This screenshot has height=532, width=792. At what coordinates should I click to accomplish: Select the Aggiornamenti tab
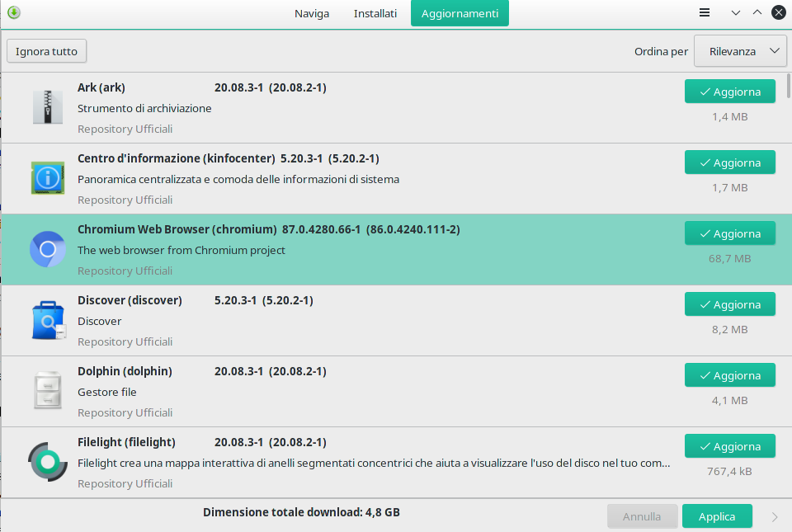tap(460, 14)
